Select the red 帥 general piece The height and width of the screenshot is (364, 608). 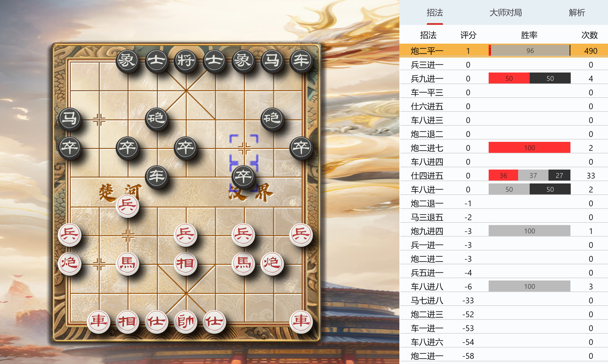click(186, 321)
